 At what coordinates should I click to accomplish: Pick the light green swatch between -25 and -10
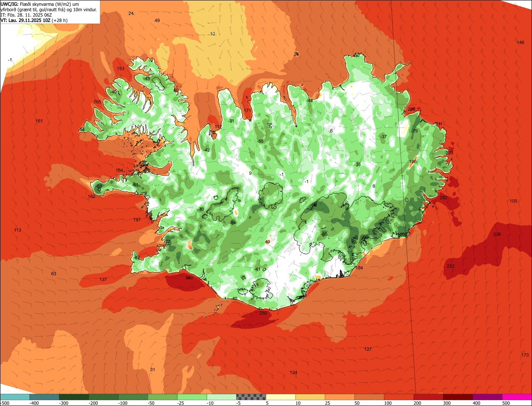click(192, 397)
